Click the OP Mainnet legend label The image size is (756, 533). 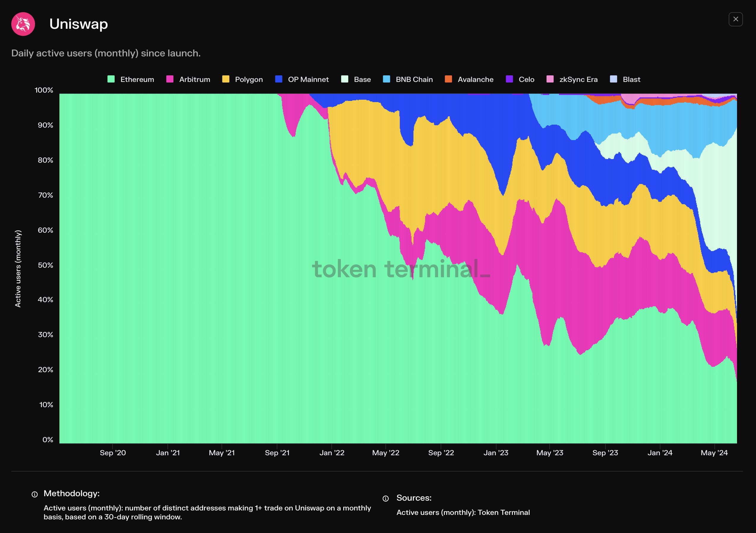point(308,80)
